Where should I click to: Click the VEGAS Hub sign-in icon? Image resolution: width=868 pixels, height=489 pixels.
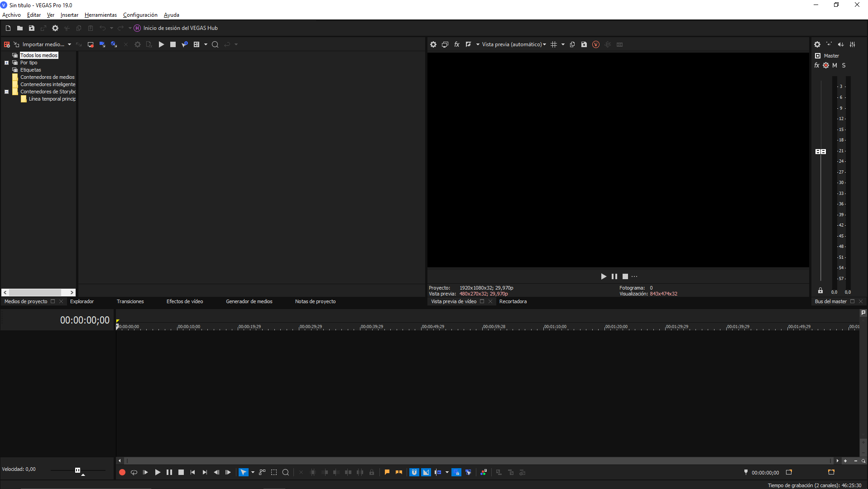click(137, 28)
